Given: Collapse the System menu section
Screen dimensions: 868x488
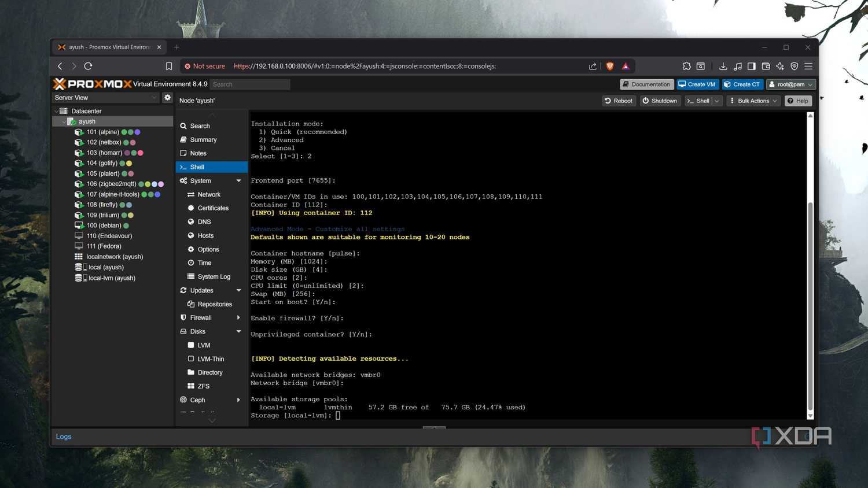Looking at the screenshot, I should point(238,181).
